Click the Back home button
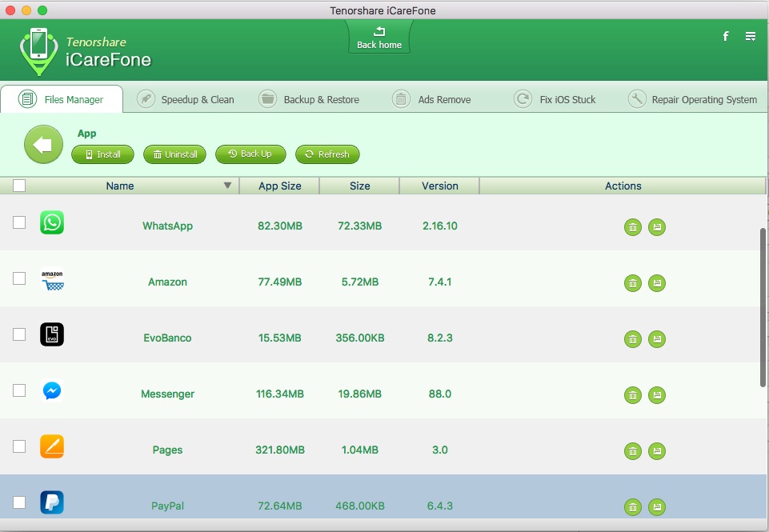The height and width of the screenshot is (532, 769). tap(379, 38)
